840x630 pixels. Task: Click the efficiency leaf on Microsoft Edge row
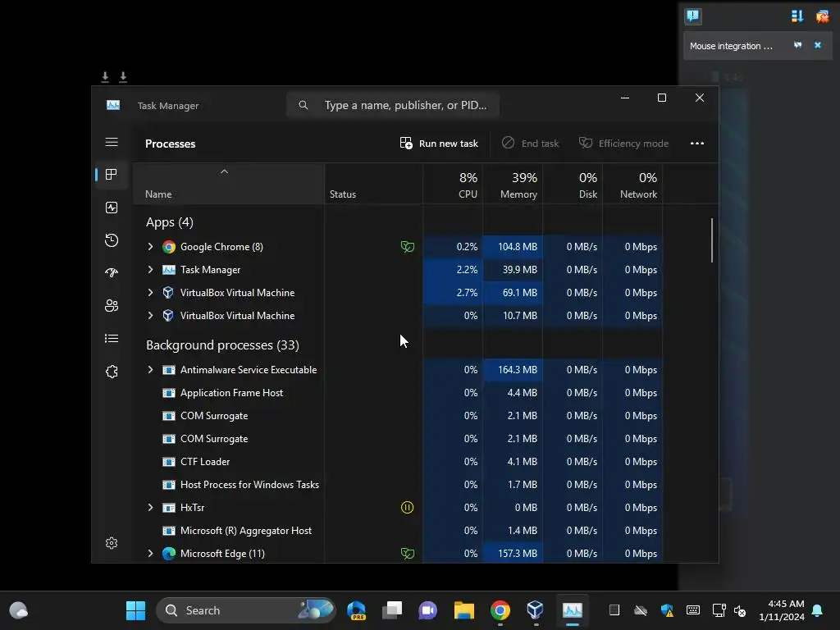(x=407, y=554)
